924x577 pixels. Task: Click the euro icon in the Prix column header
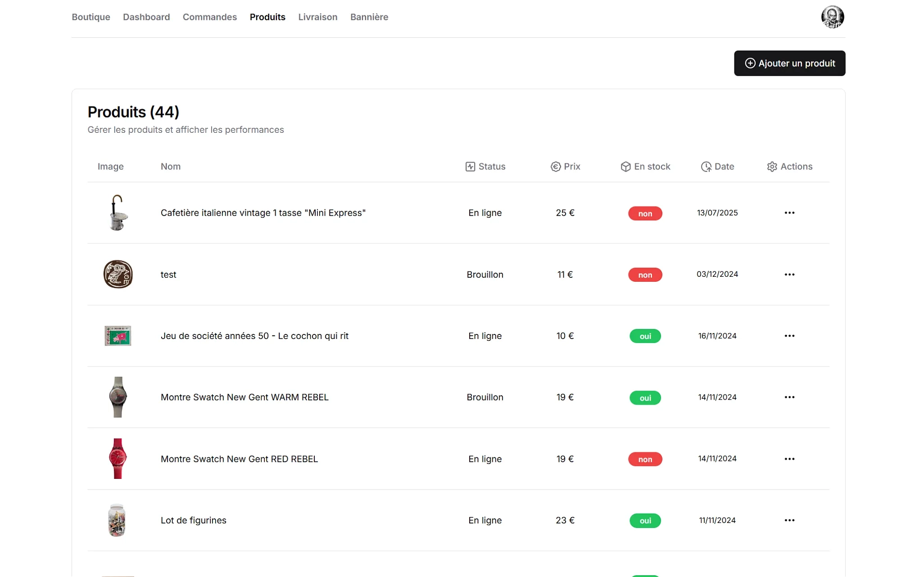556,166
